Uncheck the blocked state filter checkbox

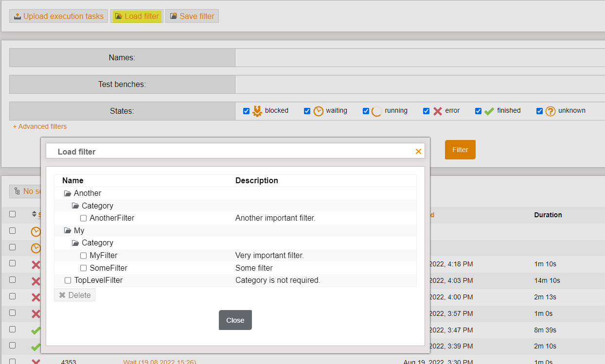246,111
